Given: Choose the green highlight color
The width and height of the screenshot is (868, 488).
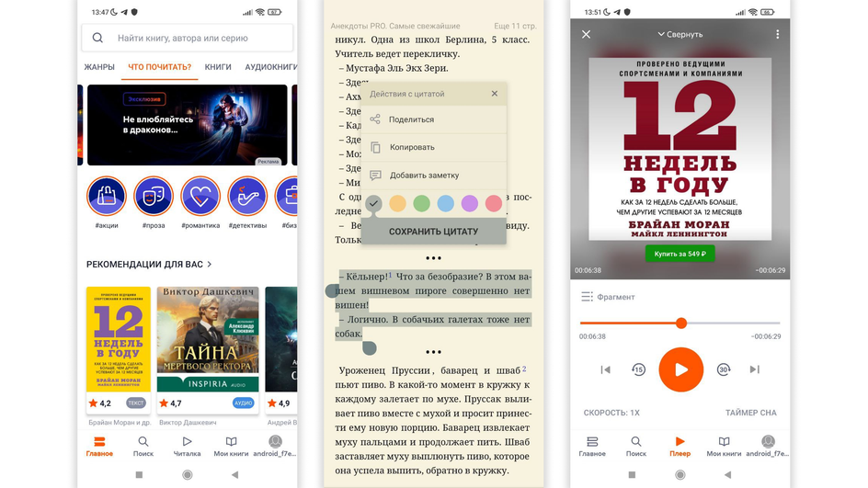Looking at the screenshot, I should 421,203.
